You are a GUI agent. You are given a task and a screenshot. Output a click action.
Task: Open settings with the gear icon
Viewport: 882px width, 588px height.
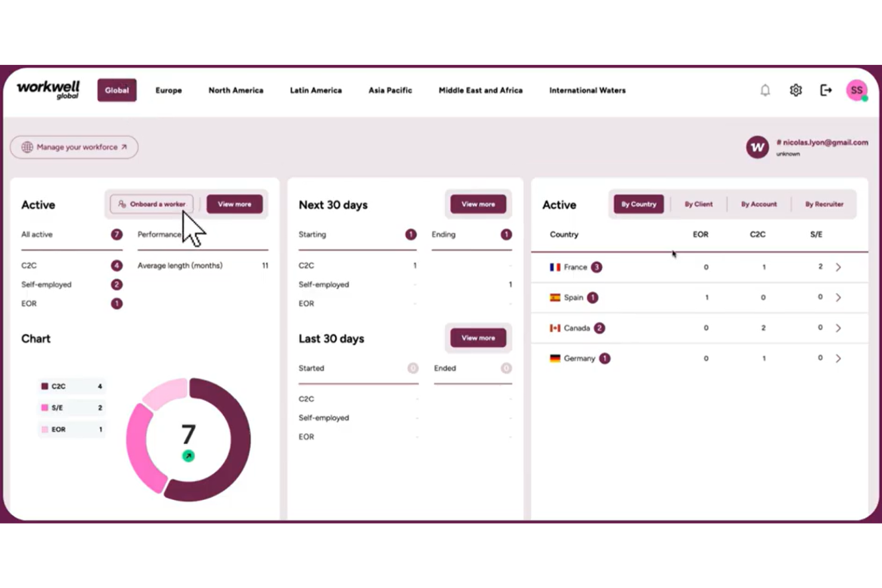click(x=796, y=90)
